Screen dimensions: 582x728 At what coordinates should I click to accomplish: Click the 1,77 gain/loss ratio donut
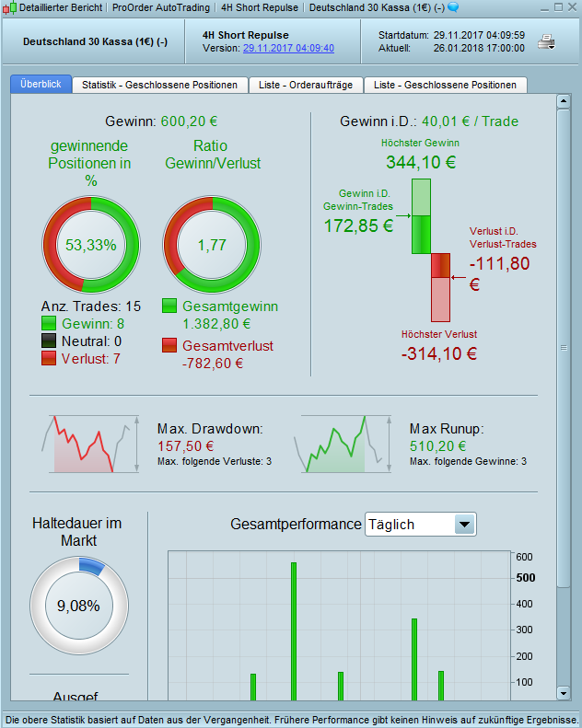click(212, 245)
